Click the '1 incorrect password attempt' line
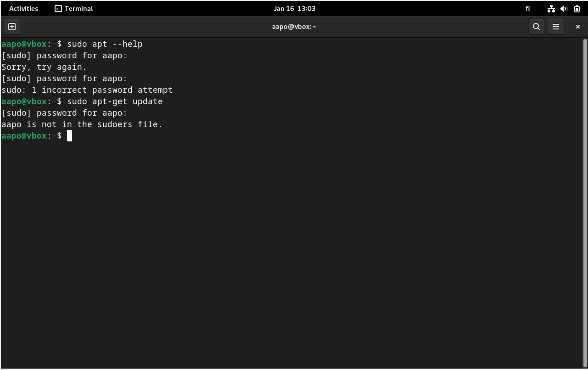 (x=102, y=90)
